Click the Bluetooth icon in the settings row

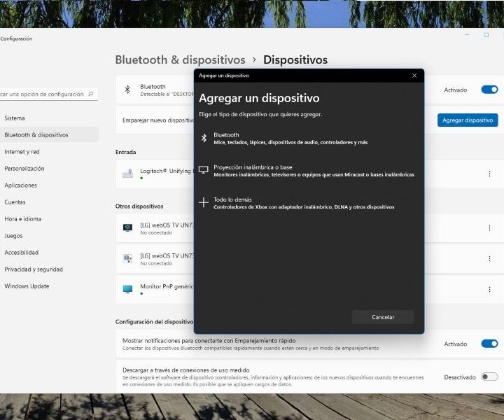[127, 90]
